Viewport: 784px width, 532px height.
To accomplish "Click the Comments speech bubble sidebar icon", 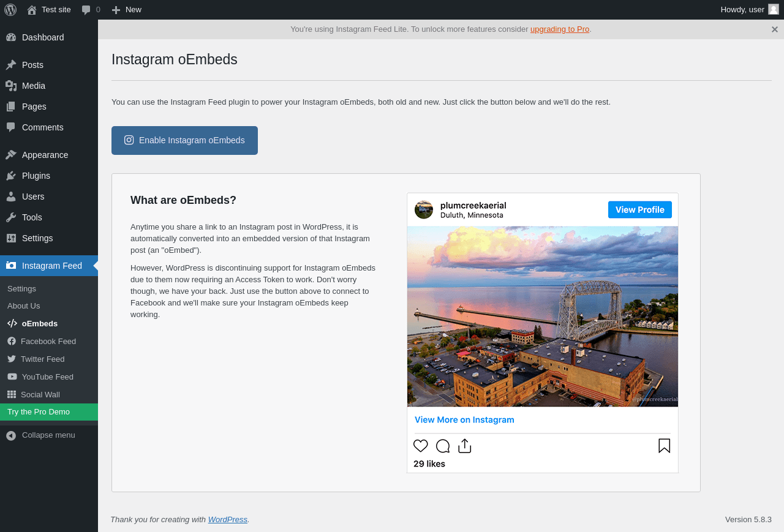I will coord(11,127).
